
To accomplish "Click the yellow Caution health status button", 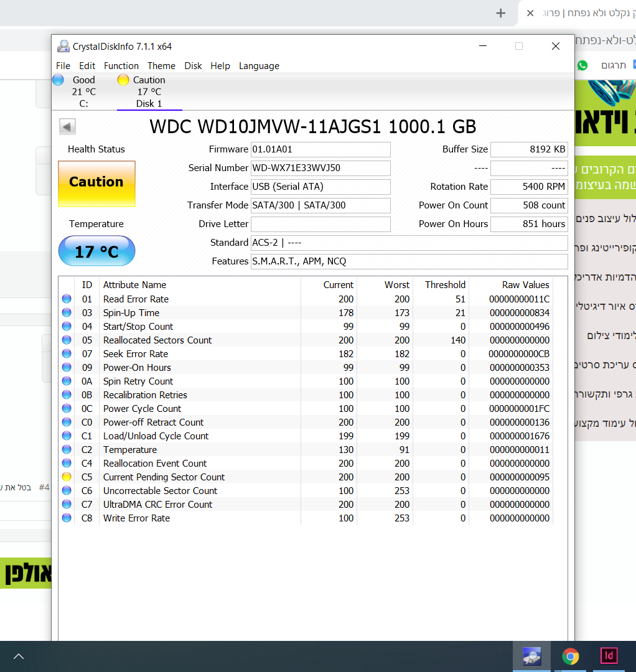I will (96, 184).
